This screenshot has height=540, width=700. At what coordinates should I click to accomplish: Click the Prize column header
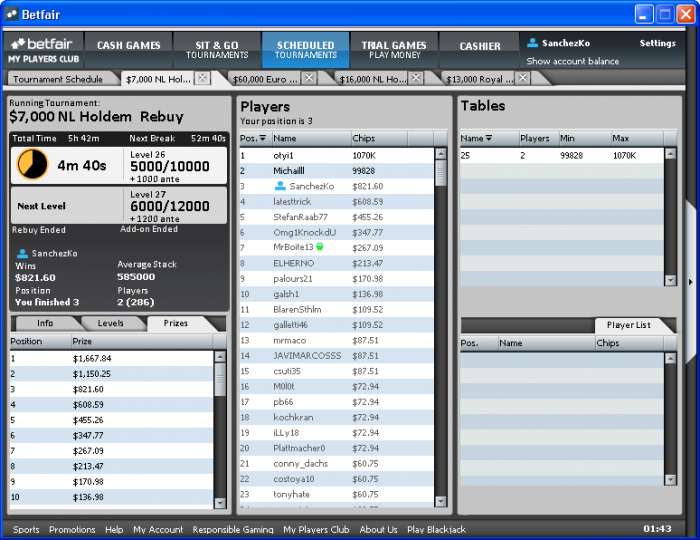pos(142,341)
